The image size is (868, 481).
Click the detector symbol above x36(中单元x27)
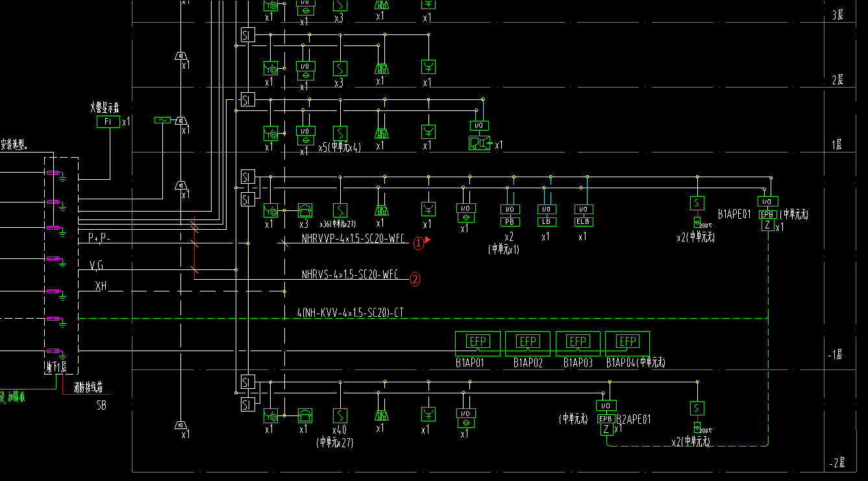(341, 210)
